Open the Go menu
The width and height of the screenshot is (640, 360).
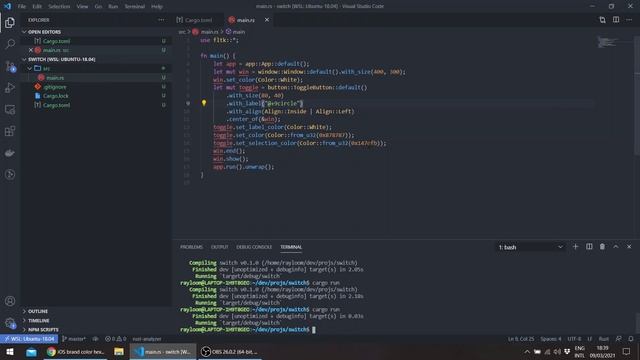pos(98,7)
